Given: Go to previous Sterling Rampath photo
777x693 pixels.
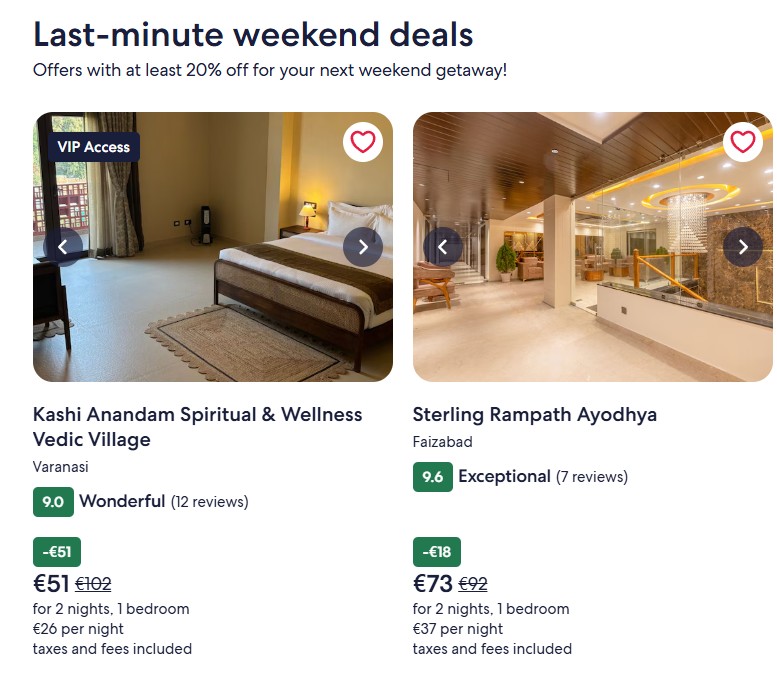Looking at the screenshot, I should pyautogui.click(x=443, y=247).
